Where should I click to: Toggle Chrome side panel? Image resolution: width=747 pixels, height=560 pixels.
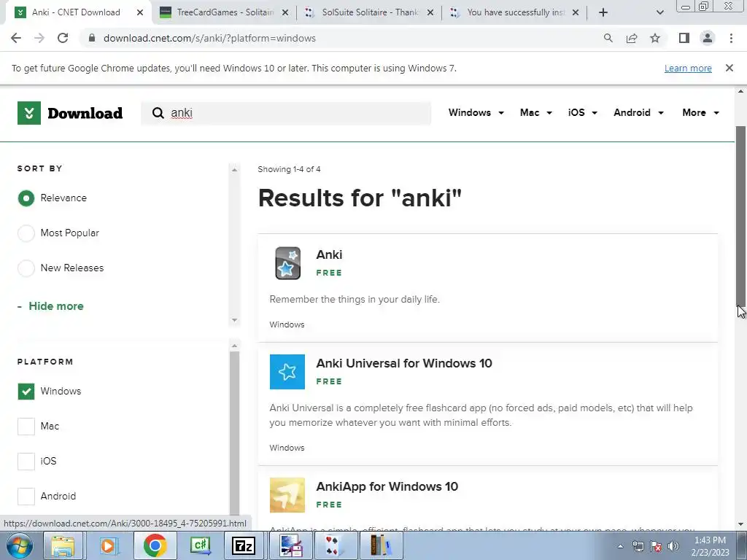click(684, 38)
